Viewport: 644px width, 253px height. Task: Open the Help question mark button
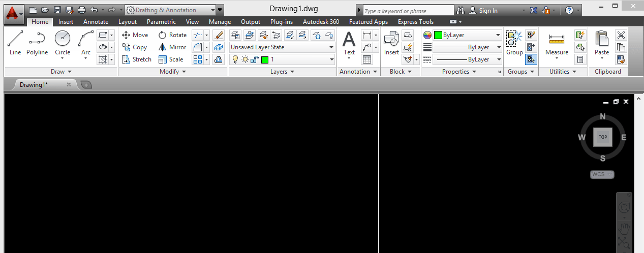tap(569, 10)
